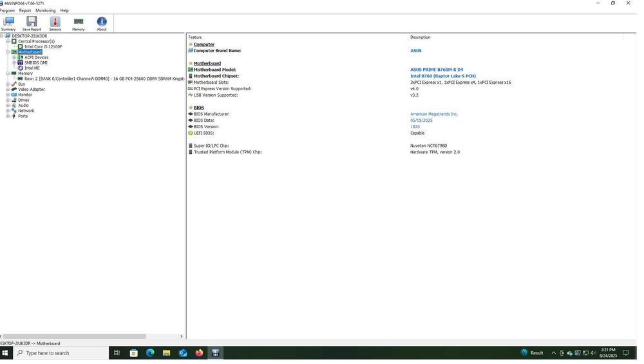Expand the SMBIOS DMI node

click(x=14, y=63)
